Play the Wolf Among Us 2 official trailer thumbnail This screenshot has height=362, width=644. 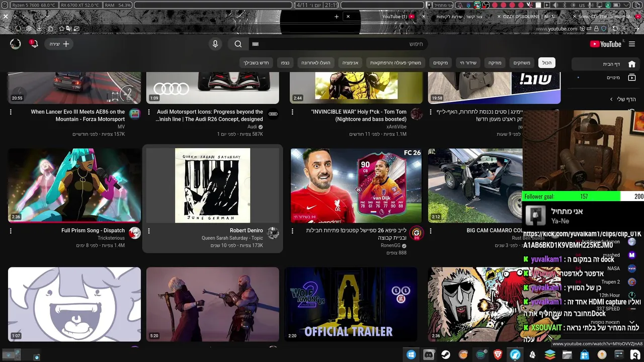(x=351, y=304)
